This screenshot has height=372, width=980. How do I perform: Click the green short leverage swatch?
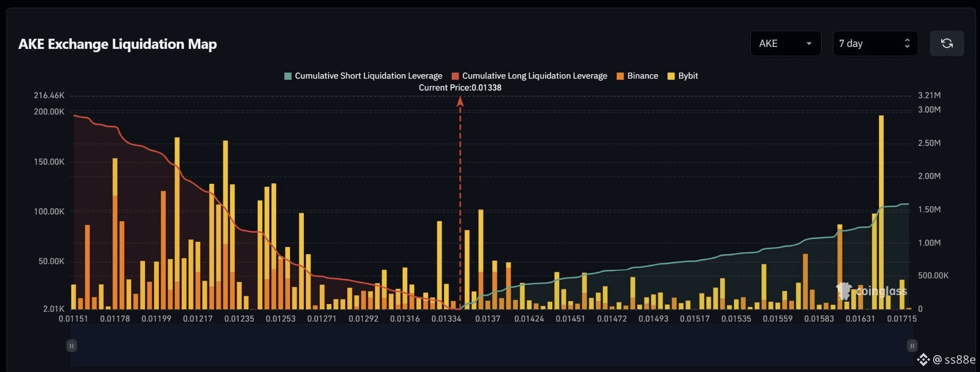pos(288,76)
